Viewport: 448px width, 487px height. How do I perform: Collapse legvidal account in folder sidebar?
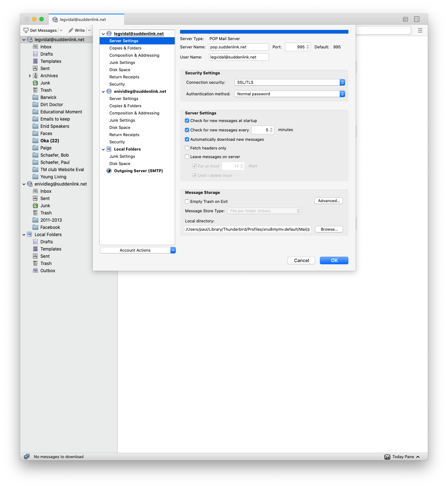24,40
